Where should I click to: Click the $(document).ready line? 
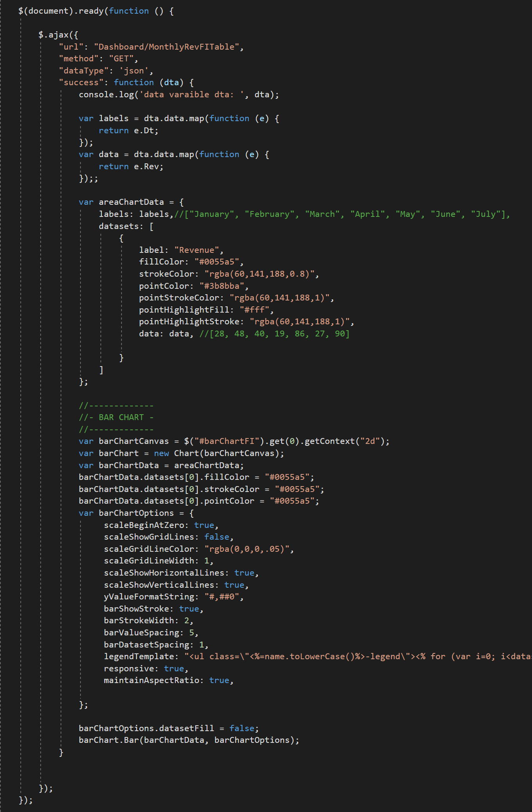pos(96,11)
